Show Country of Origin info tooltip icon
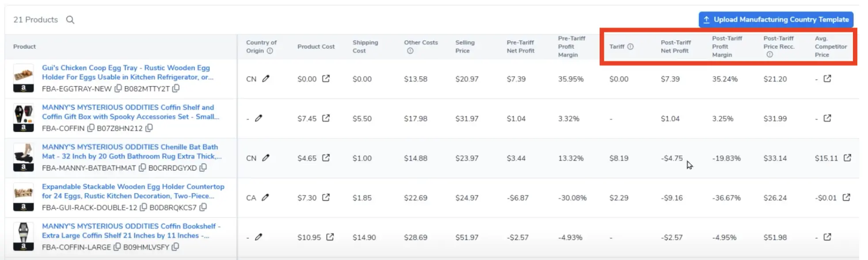This screenshot has height=260, width=868. coord(270,51)
